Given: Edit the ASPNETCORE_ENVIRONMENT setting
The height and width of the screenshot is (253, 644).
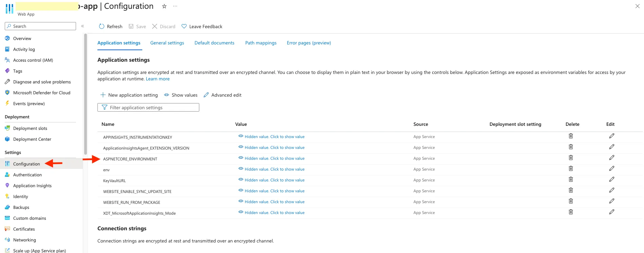Looking at the screenshot, I should (x=612, y=158).
